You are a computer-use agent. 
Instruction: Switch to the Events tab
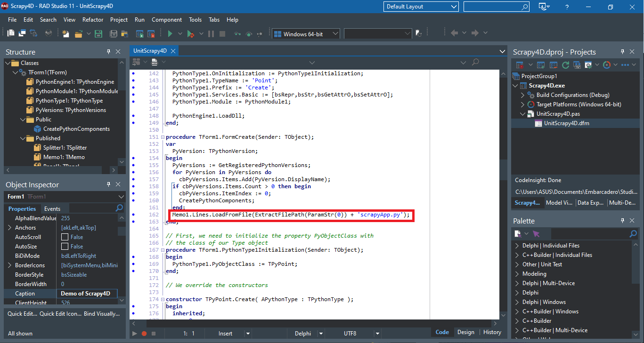(52, 208)
